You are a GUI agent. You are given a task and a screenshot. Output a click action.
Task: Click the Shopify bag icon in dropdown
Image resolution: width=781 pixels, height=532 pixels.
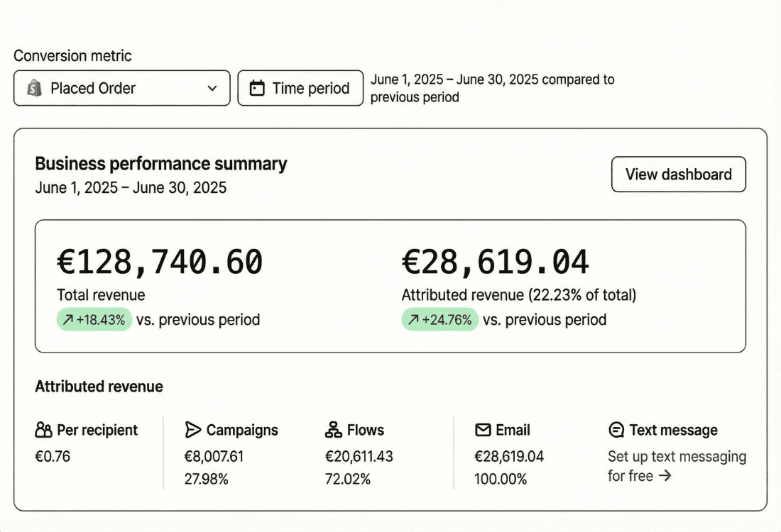pos(34,89)
